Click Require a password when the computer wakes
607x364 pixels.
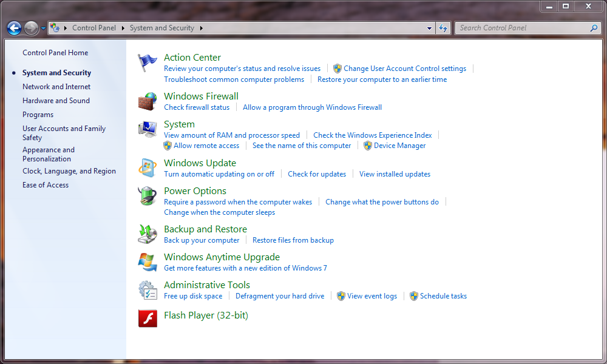(x=238, y=202)
